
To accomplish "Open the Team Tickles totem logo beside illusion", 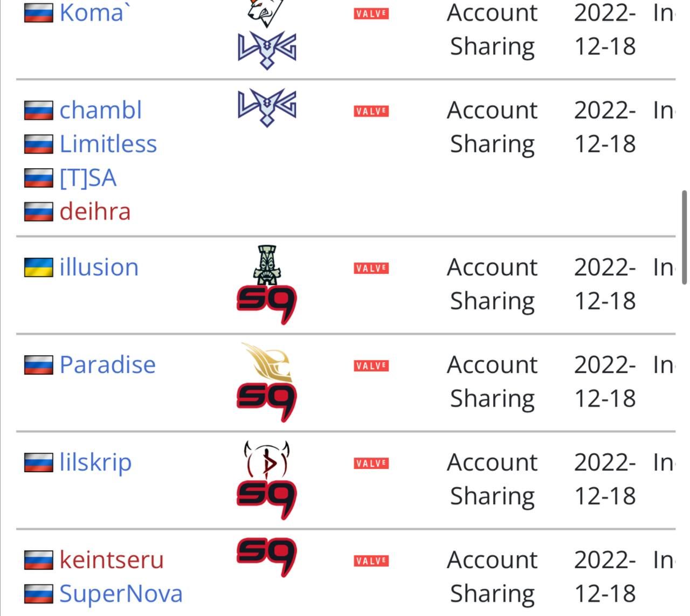I will (267, 265).
